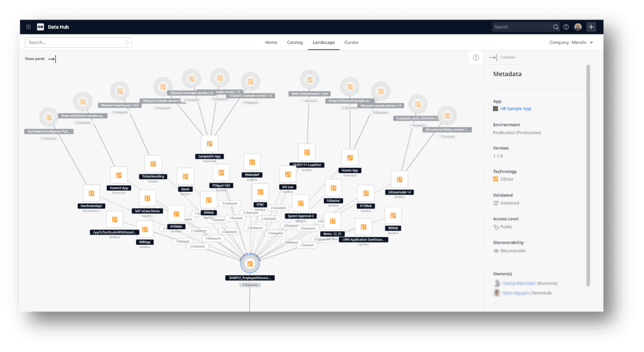Select the DH test app node

tap(287, 175)
